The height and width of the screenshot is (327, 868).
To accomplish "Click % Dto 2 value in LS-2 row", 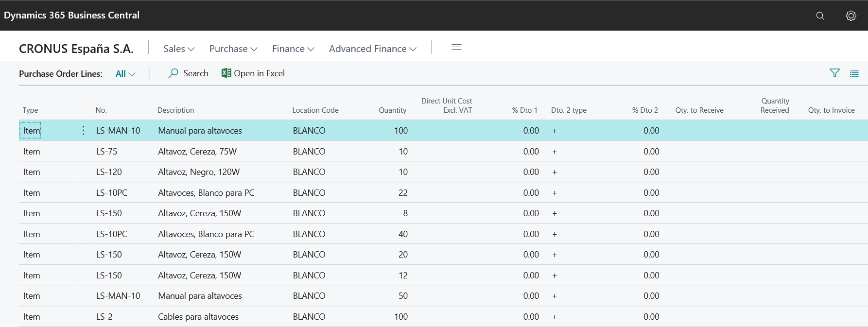I will point(651,317).
